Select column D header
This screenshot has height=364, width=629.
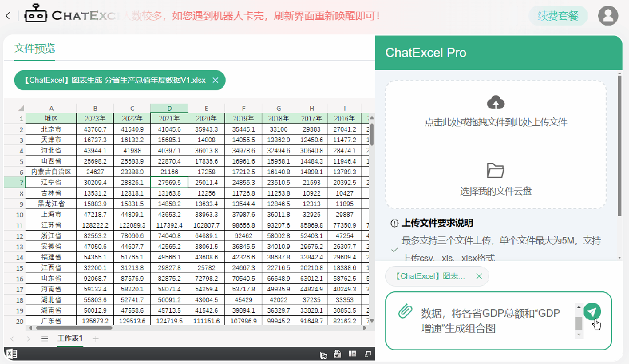169,108
